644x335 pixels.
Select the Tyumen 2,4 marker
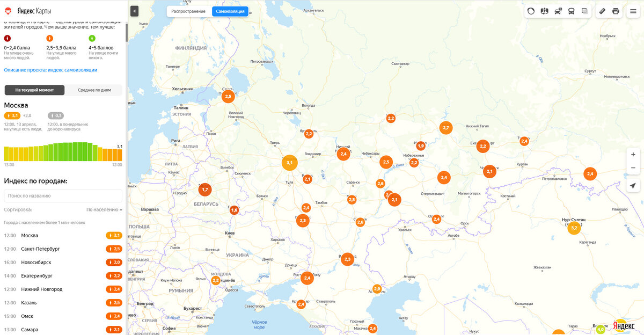click(x=524, y=141)
